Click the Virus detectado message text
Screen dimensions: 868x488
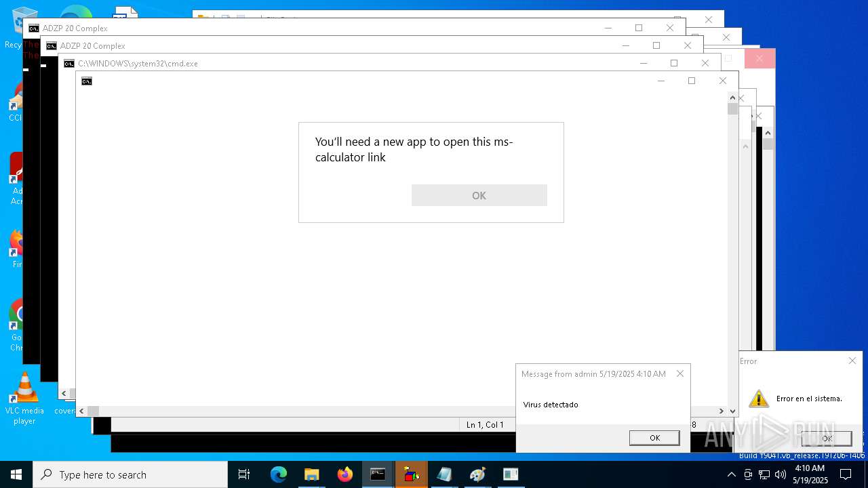coord(551,405)
